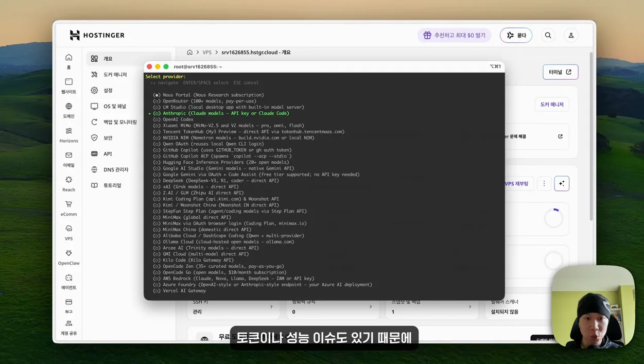This screenshot has height=364, width=644.
Task: Click the page vertical scrollbar
Action: pyautogui.click(x=592, y=136)
